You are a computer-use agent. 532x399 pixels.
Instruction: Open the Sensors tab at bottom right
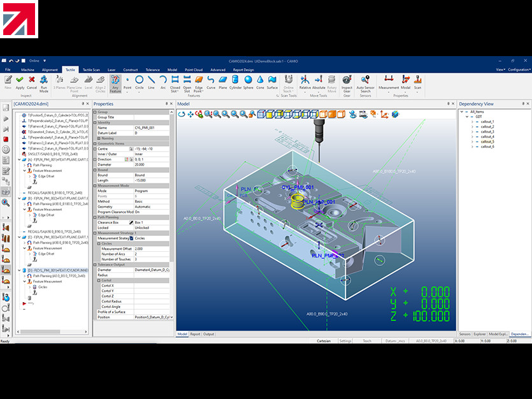465,334
